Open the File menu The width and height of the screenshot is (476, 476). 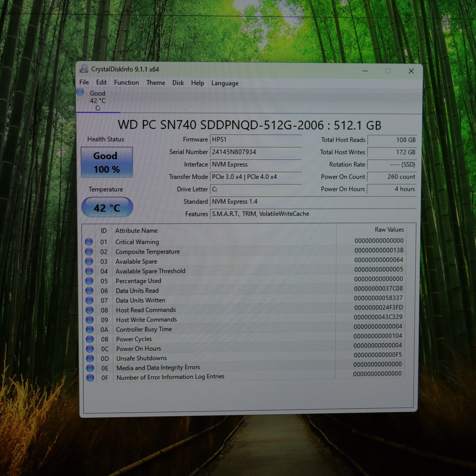tap(84, 82)
